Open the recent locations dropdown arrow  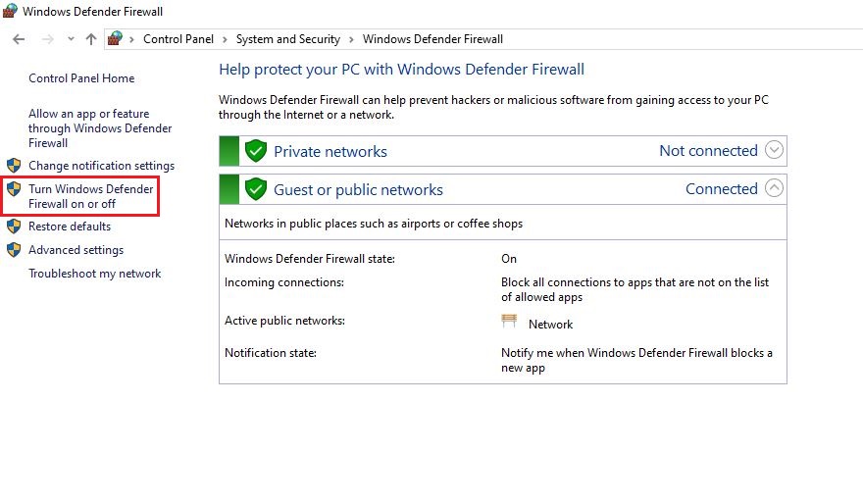tap(71, 39)
